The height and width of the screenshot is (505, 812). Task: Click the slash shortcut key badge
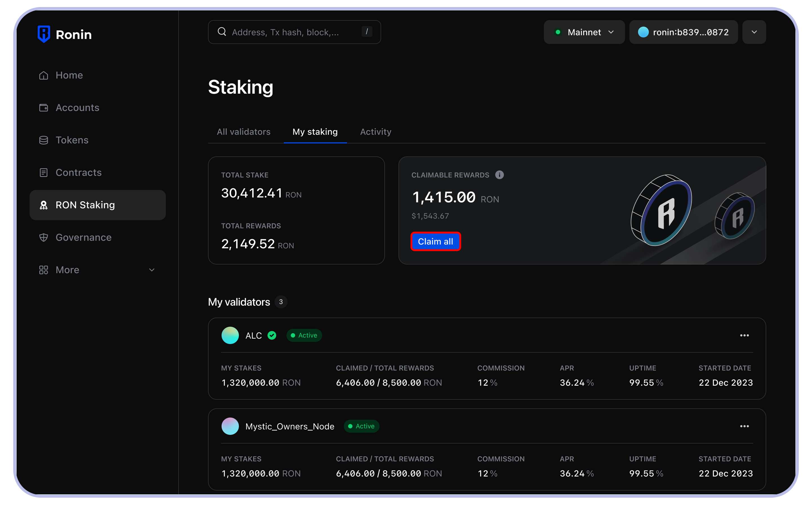[367, 32]
